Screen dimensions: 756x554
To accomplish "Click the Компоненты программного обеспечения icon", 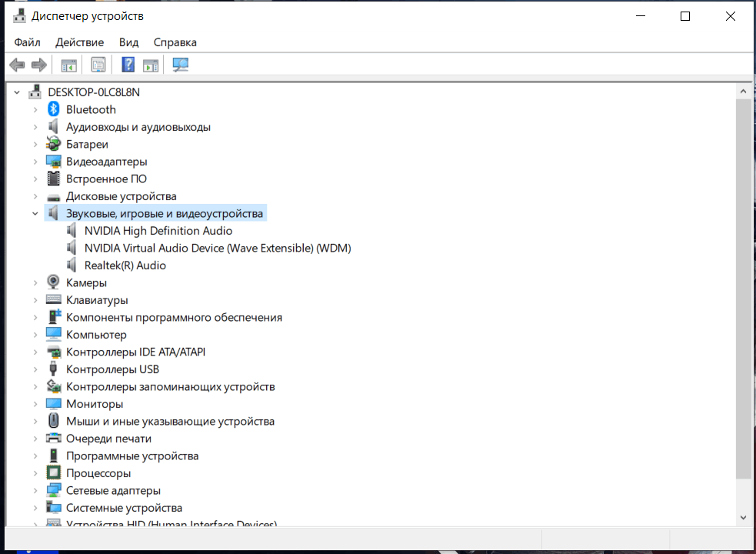I will [x=54, y=316].
